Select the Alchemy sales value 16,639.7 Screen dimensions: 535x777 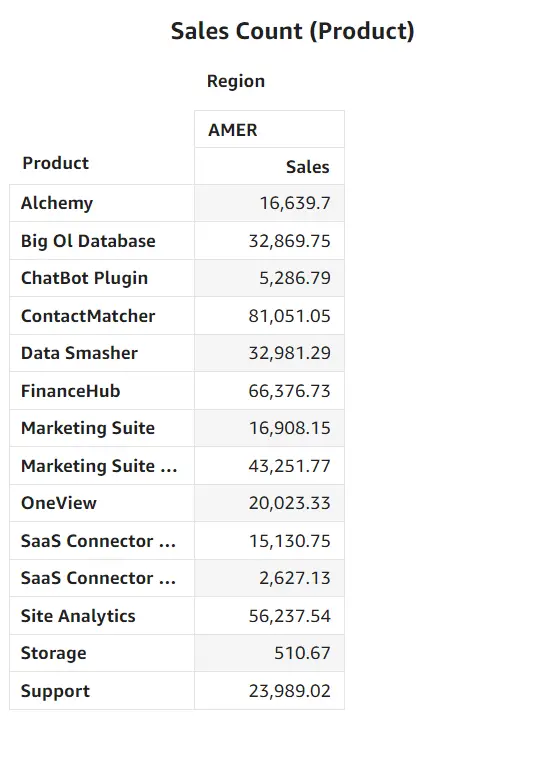[x=295, y=203]
